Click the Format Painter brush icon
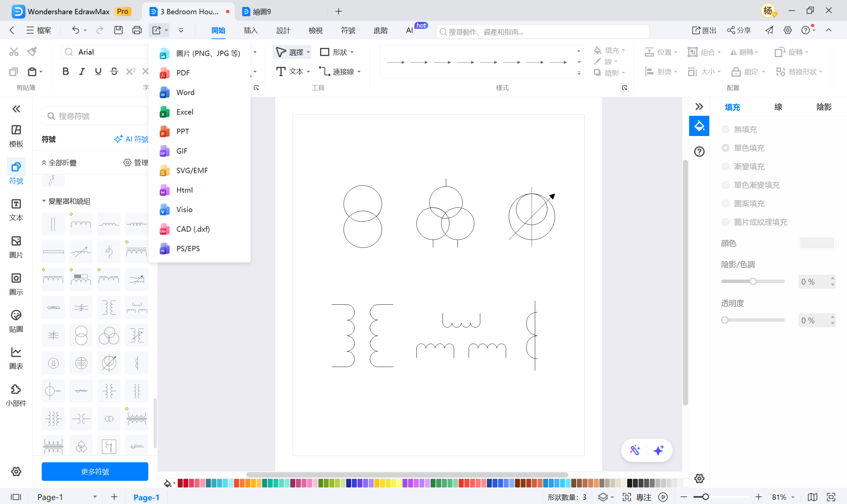The height and width of the screenshot is (504, 847). [32, 52]
